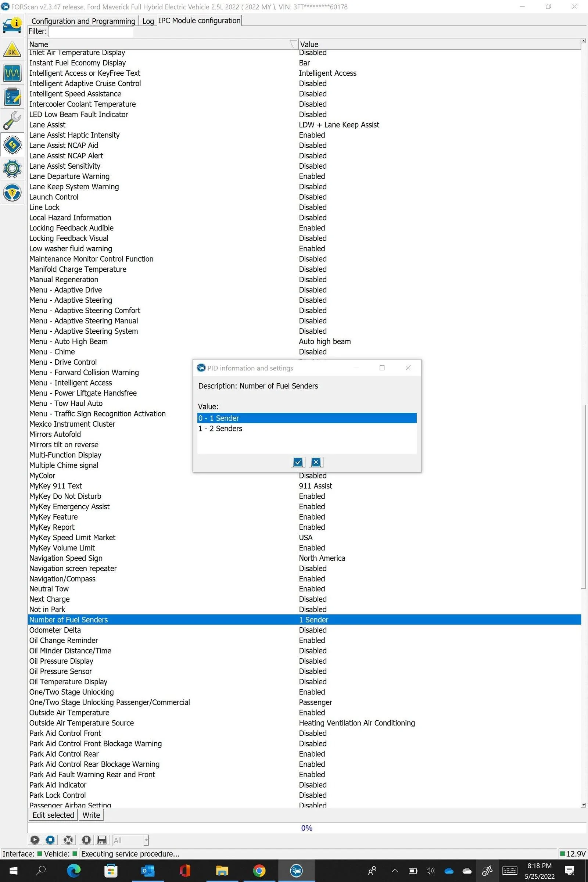Select the '1 - 2 Senders' option
Image resolution: width=588 pixels, height=882 pixels.
click(x=307, y=429)
